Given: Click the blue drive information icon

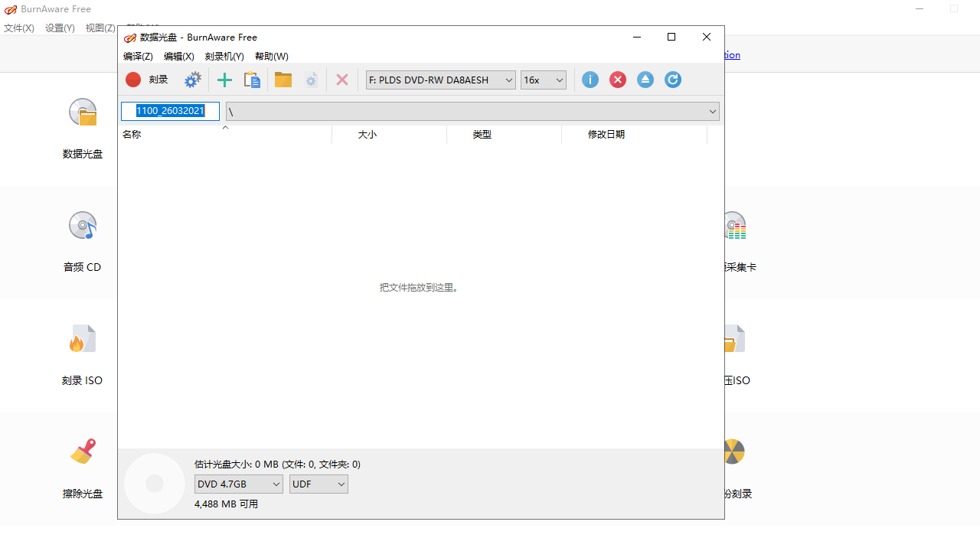Looking at the screenshot, I should pos(590,80).
